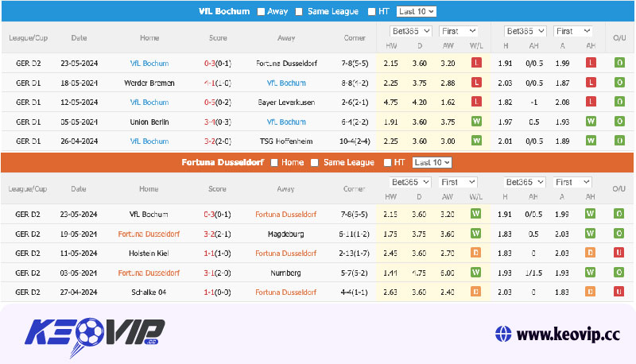Click the red L AH badge in the Bayer Leverkusen row
636x364 pixels.
pyautogui.click(x=591, y=102)
